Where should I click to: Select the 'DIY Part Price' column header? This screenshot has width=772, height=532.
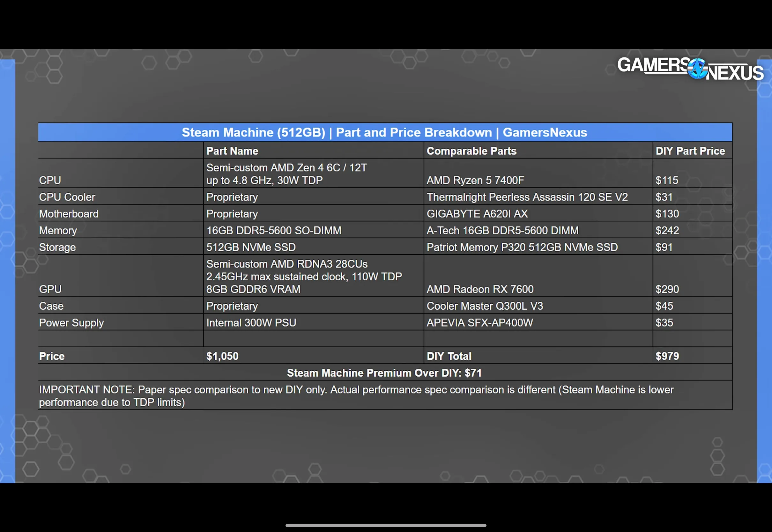690,151
